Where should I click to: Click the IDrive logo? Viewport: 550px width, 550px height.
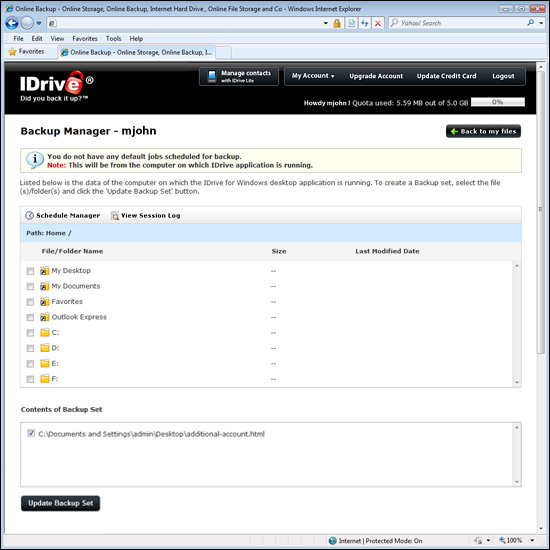[x=56, y=86]
